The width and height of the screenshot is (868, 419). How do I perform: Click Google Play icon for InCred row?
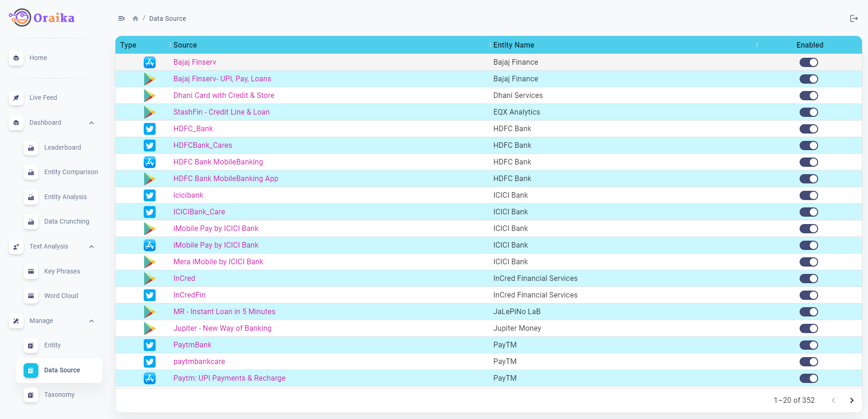[150, 279]
